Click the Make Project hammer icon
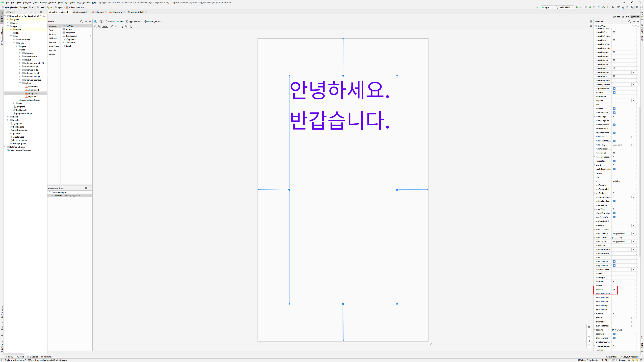Image resolution: width=644 pixels, height=362 pixels. tap(537, 7)
